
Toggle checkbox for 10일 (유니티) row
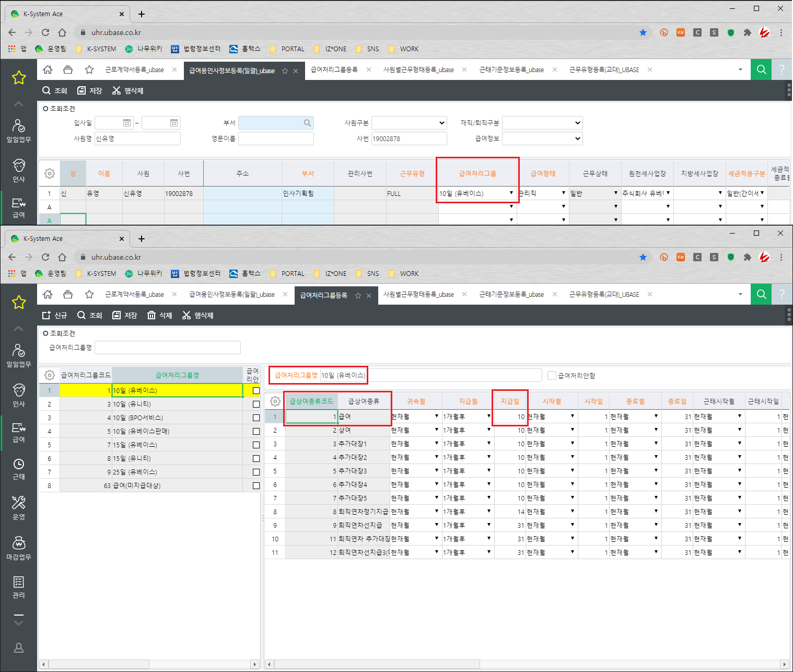pyautogui.click(x=256, y=404)
